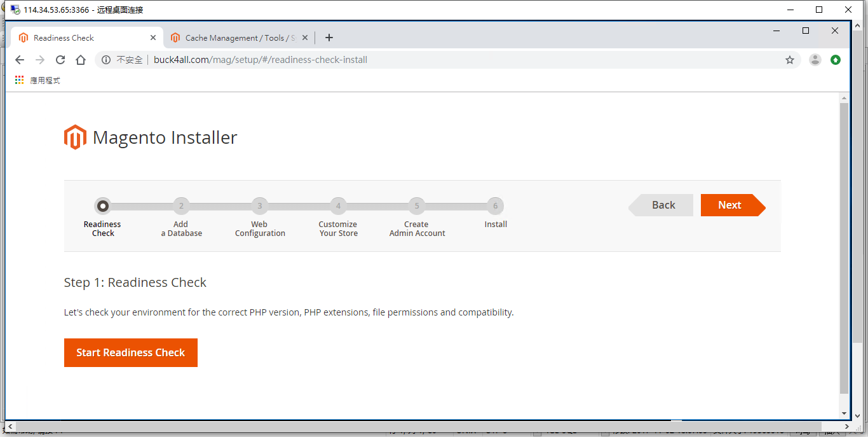Select step 1 Readiness Check circle
This screenshot has width=868, height=437.
102,206
